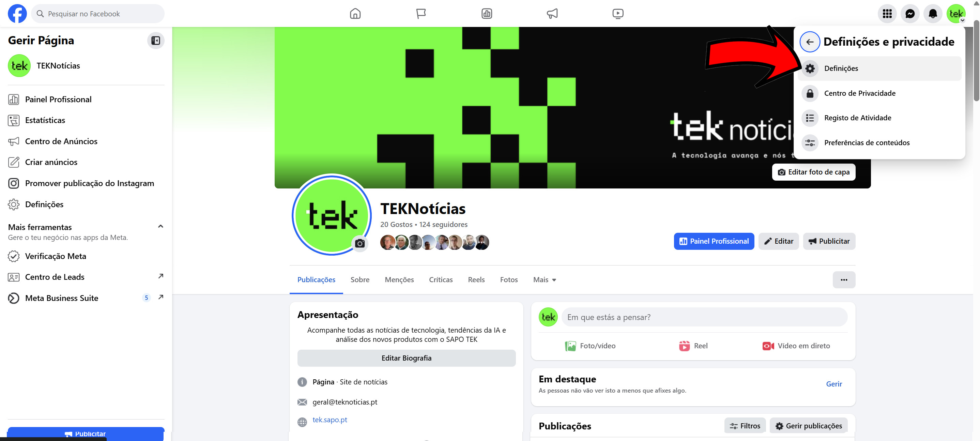This screenshot has height=441, width=980.
Task: Open the apps grid menu icon
Action: coord(887,14)
